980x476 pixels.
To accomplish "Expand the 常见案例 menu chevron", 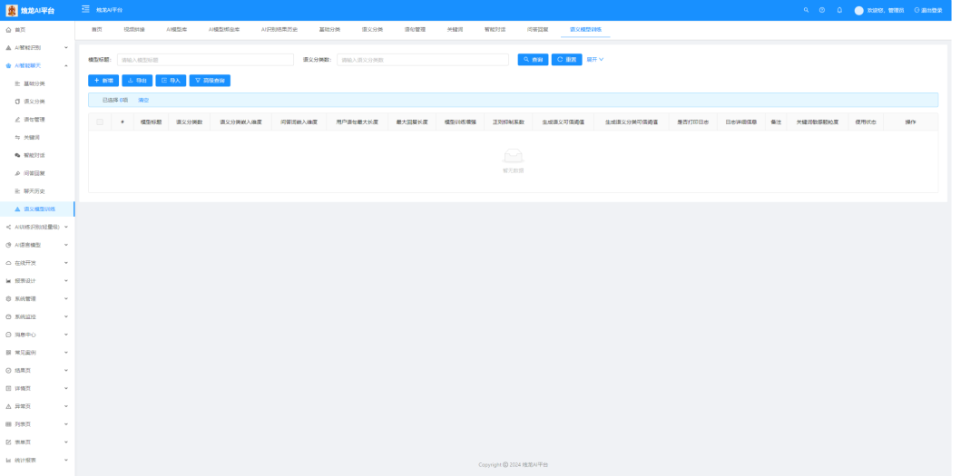I will point(66,353).
